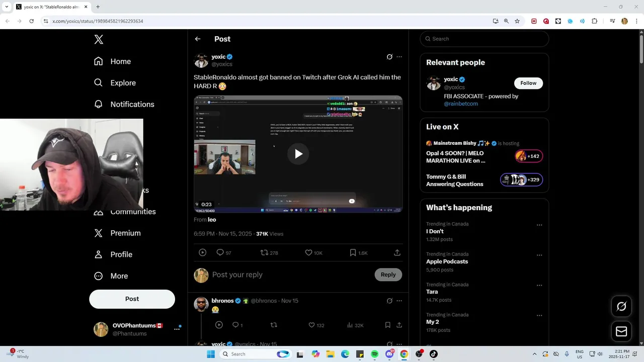Open options for Apple Podcasts trend
This screenshot has height=362, width=644.
pos(539,255)
